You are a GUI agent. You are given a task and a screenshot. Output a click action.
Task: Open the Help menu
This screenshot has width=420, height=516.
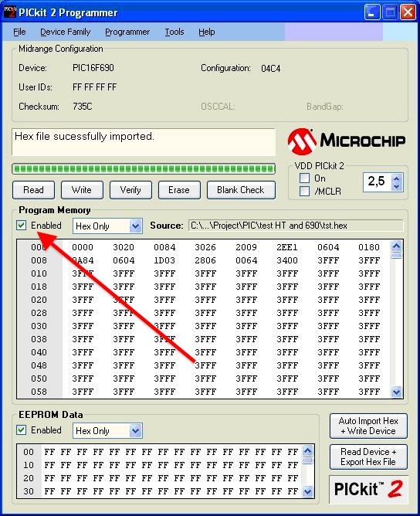(207, 32)
